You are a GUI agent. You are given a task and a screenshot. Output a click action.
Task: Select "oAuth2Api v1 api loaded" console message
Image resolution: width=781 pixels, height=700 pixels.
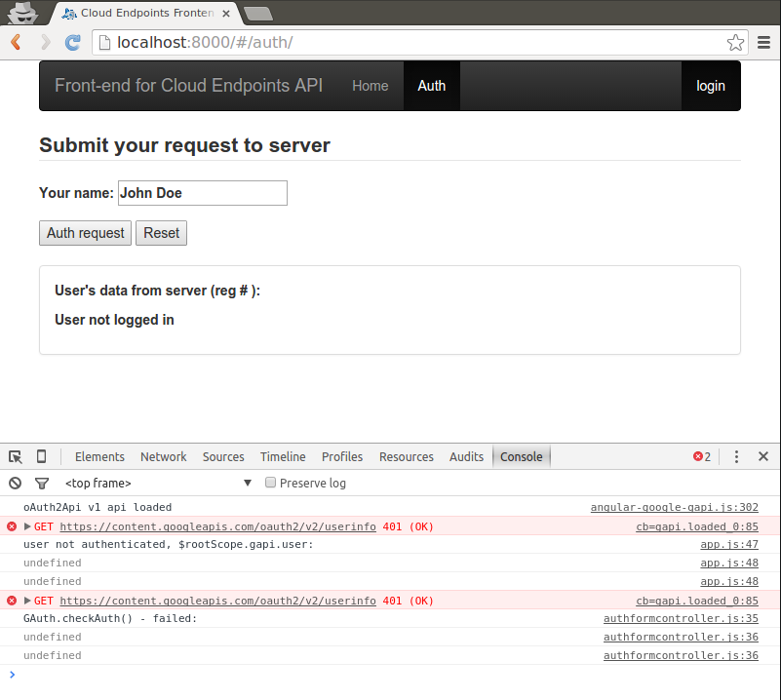coord(98,507)
